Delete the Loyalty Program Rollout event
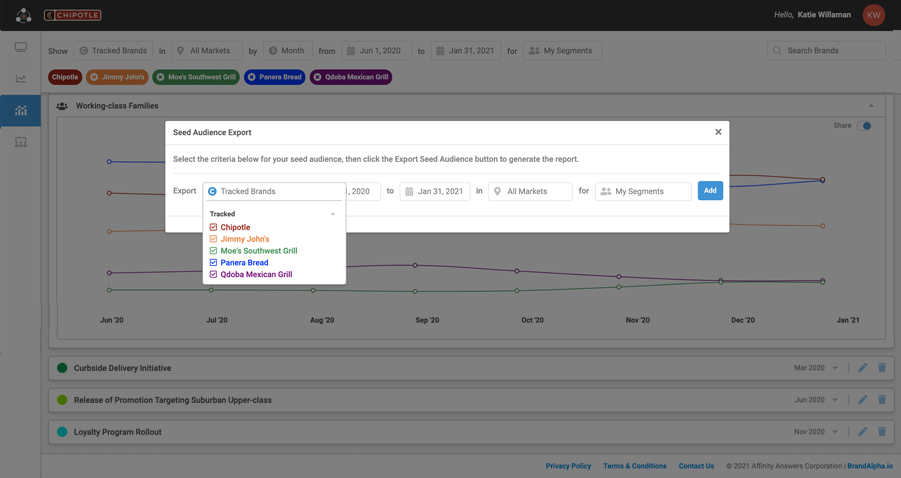 (882, 431)
